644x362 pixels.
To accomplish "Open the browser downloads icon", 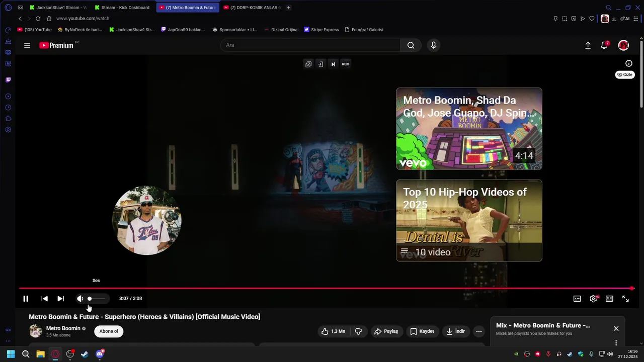I will (614, 19).
